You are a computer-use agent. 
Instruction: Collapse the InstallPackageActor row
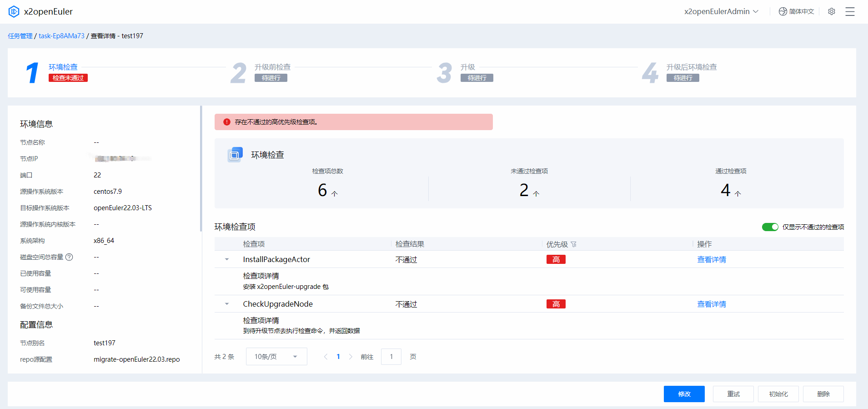(x=227, y=259)
